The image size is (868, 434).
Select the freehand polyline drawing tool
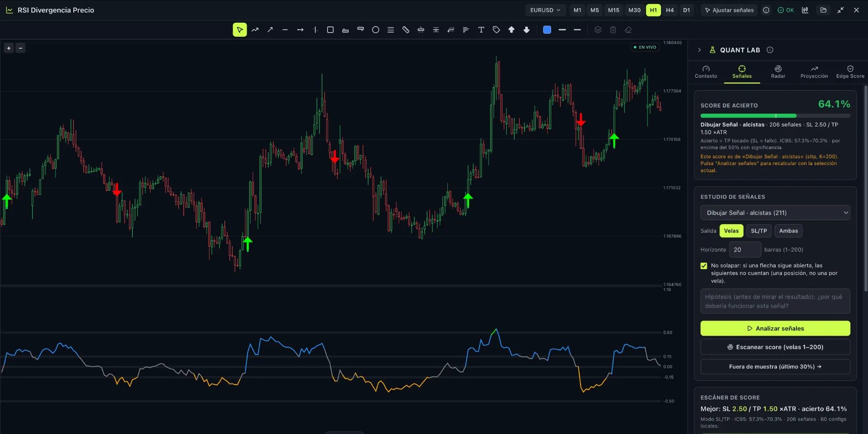pos(255,30)
